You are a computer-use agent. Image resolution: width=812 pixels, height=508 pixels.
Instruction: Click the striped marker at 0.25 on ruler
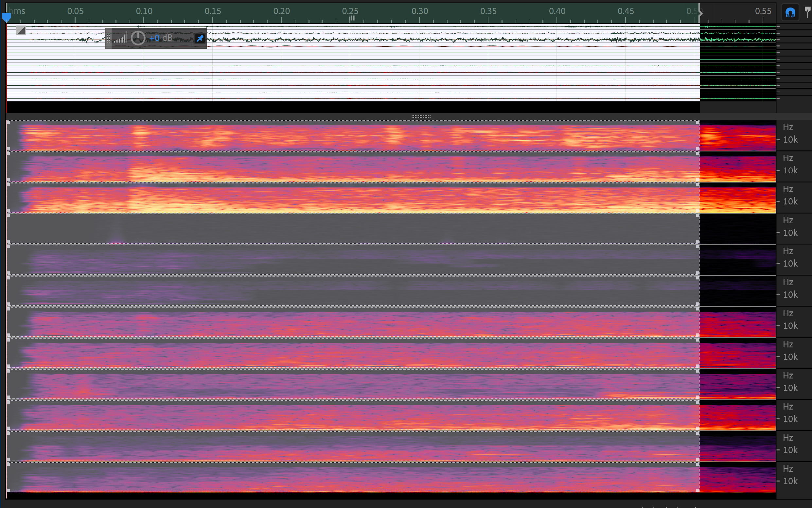click(352, 18)
